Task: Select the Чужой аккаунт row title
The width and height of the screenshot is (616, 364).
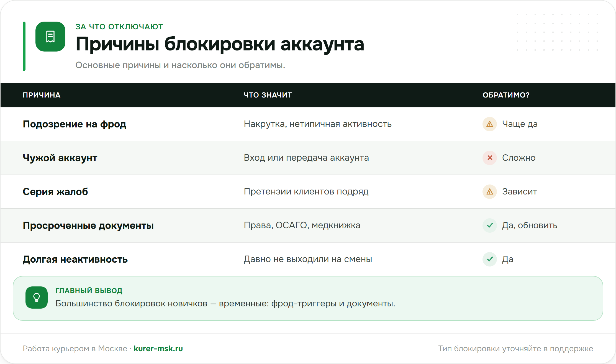Action: (60, 158)
